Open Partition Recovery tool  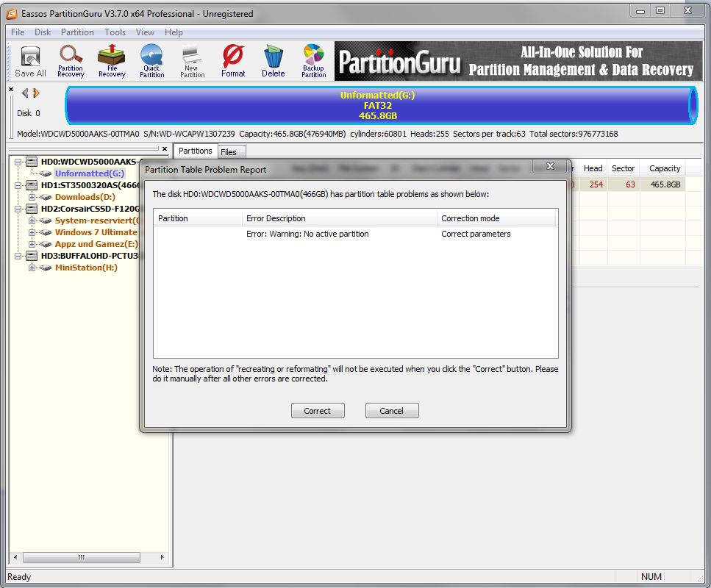click(x=71, y=62)
